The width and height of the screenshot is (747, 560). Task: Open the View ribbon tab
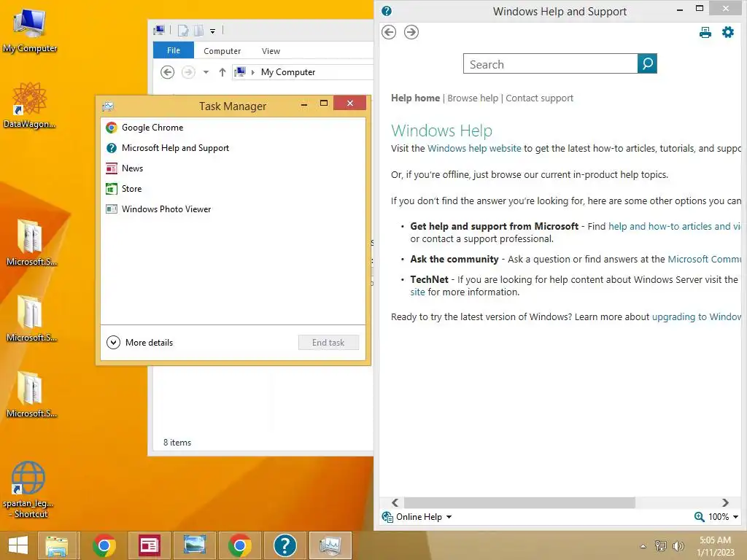point(271,51)
